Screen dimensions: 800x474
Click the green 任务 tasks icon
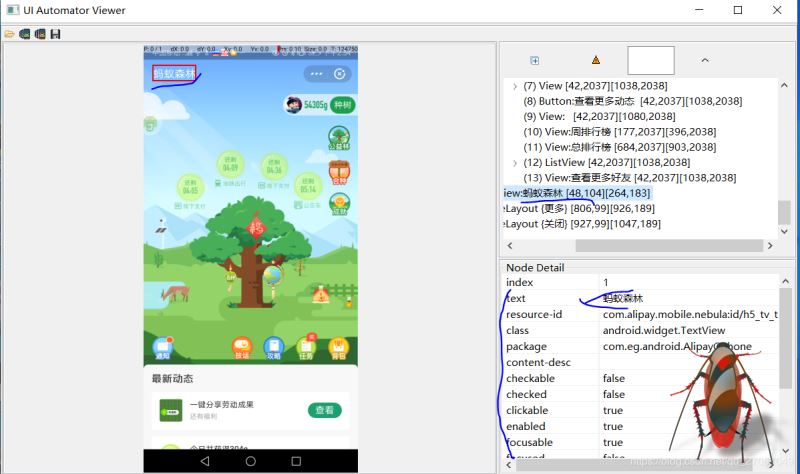coord(306,348)
